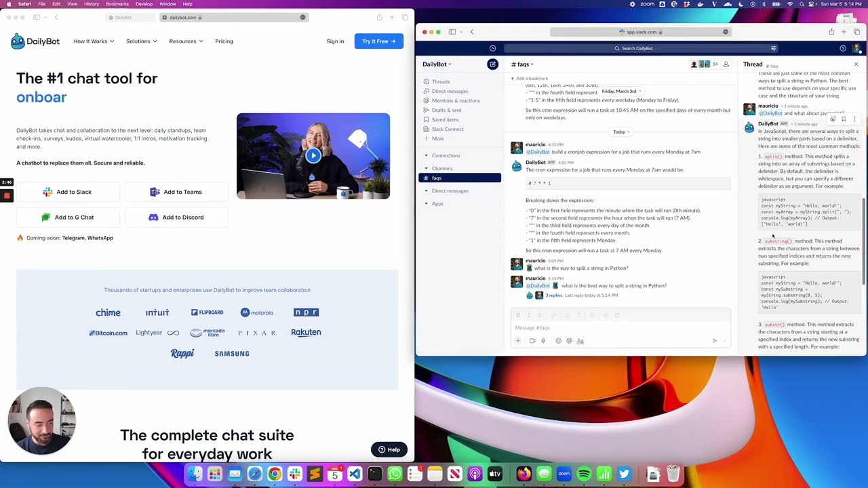
Task: Collapse the Connections section in sidebar
Action: coord(426,156)
